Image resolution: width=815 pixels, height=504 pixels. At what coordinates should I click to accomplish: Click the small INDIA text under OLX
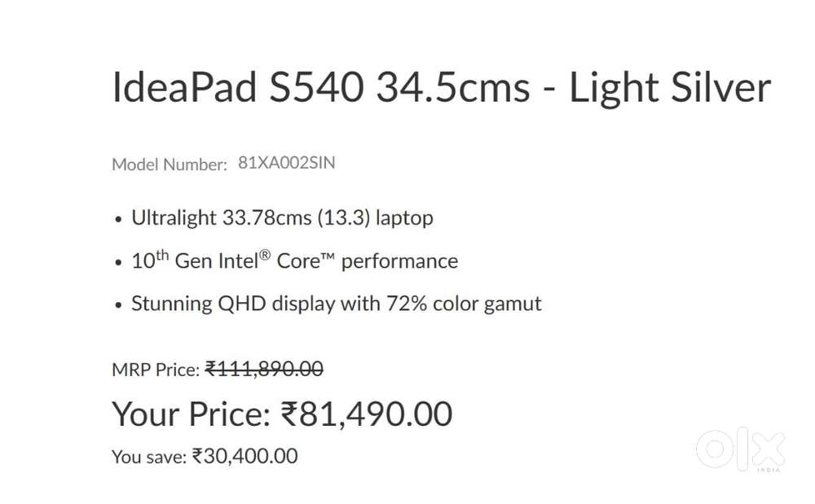pos(768,470)
